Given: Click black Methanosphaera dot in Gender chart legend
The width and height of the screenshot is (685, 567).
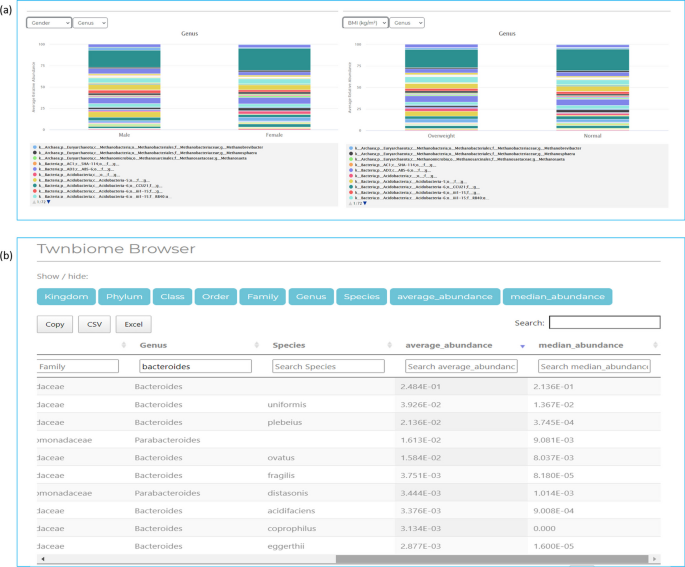Looking at the screenshot, I should coord(35,153).
